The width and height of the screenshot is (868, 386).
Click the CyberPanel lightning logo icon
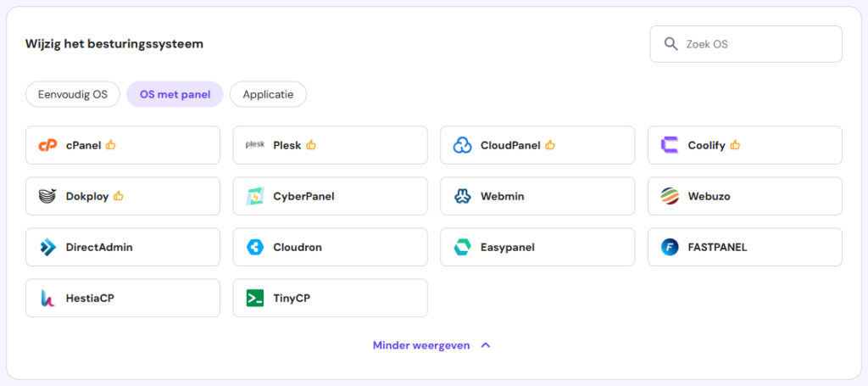tap(255, 196)
